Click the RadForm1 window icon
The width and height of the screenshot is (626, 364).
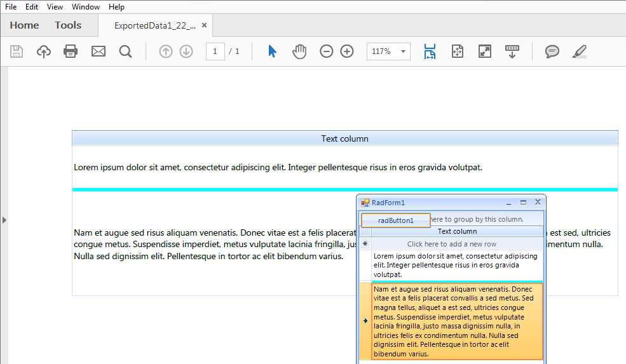tap(365, 203)
